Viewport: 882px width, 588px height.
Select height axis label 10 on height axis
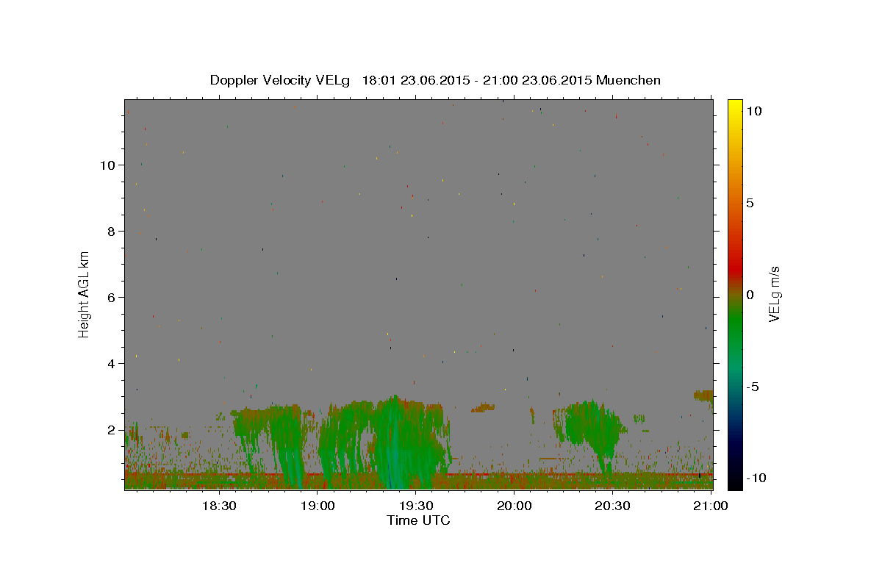tap(108, 165)
